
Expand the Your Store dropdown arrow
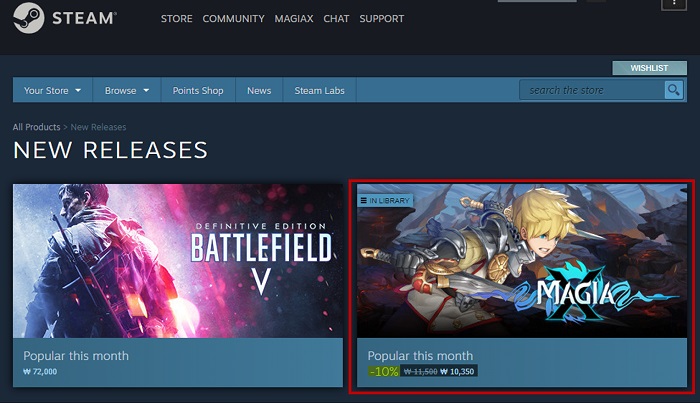click(x=78, y=90)
